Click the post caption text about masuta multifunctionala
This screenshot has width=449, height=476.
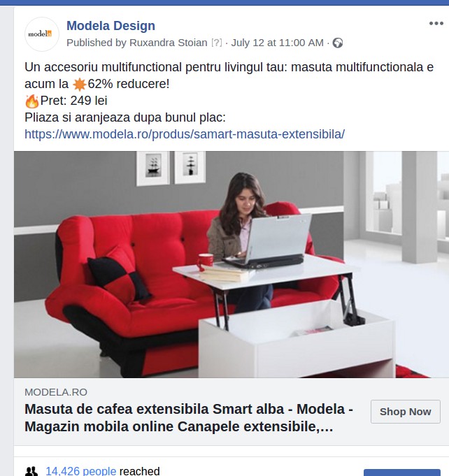click(229, 75)
